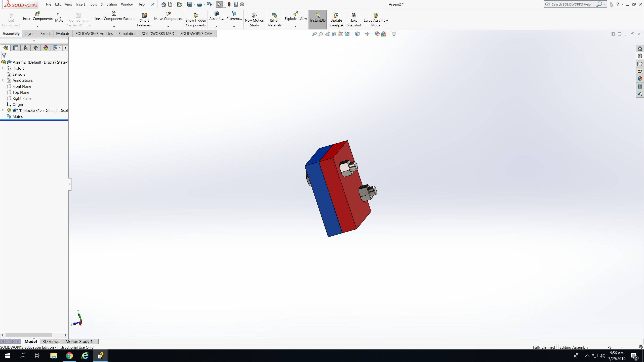Select Front Plane in feature tree
Screen dimensions: 644x362
click(22, 86)
